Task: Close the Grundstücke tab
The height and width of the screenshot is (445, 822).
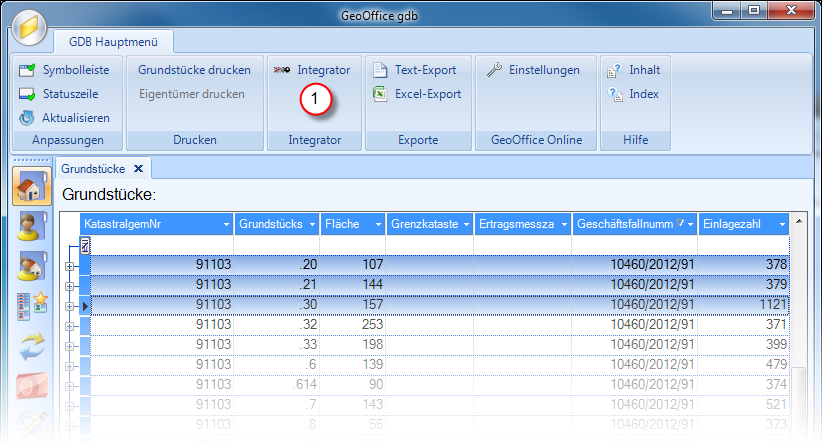Action: tap(138, 169)
